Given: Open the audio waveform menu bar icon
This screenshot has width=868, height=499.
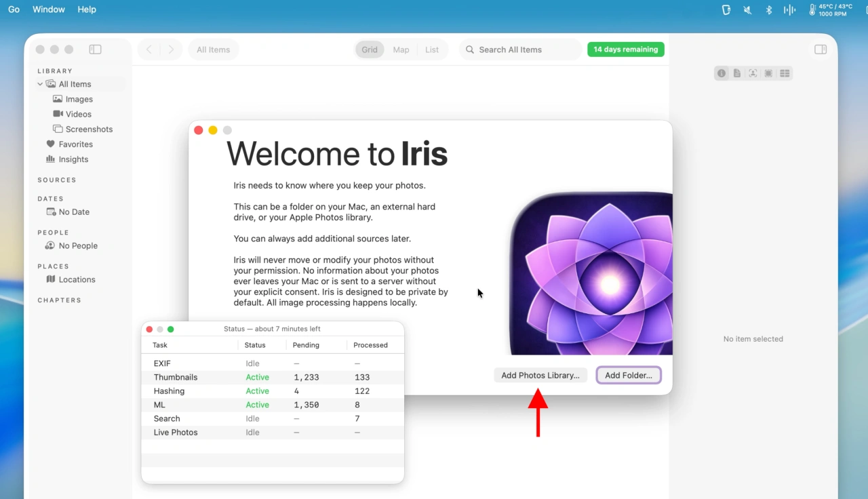Looking at the screenshot, I should coord(789,9).
